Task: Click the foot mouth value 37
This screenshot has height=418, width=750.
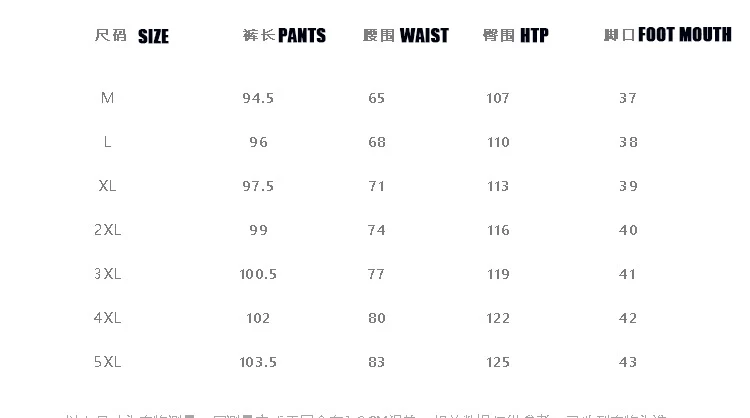Action: click(x=628, y=98)
